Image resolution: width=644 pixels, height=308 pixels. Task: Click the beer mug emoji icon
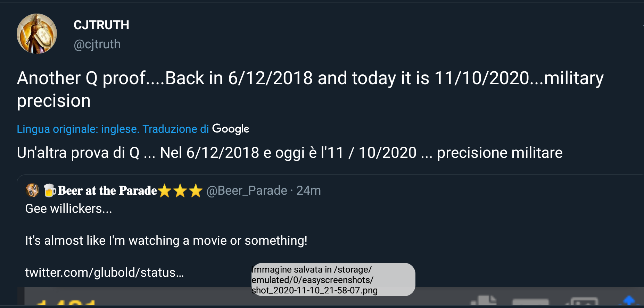point(50,190)
